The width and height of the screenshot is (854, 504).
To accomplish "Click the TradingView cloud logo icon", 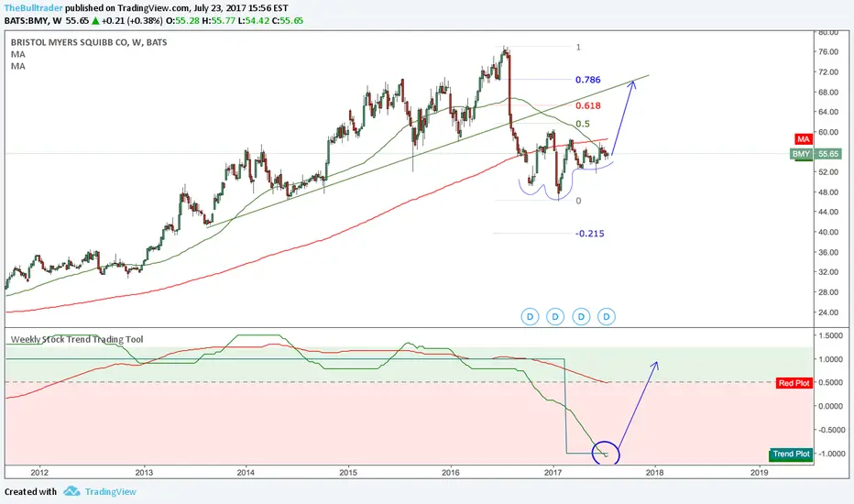I will [71, 491].
